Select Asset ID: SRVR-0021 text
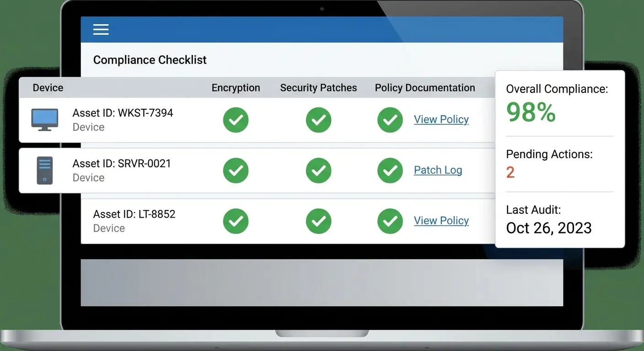The image size is (644, 351). coord(122,164)
